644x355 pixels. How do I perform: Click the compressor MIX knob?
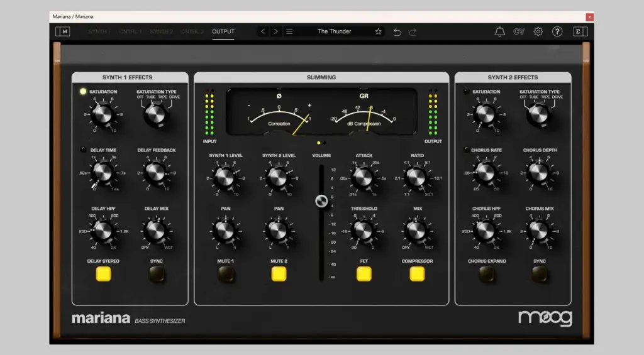416,231
